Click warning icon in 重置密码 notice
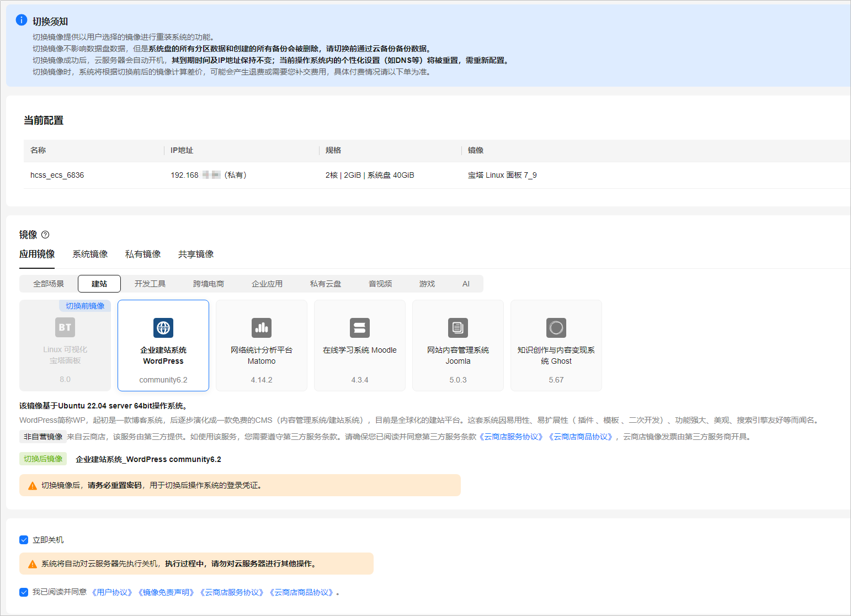This screenshot has height=616, width=851. (33, 486)
